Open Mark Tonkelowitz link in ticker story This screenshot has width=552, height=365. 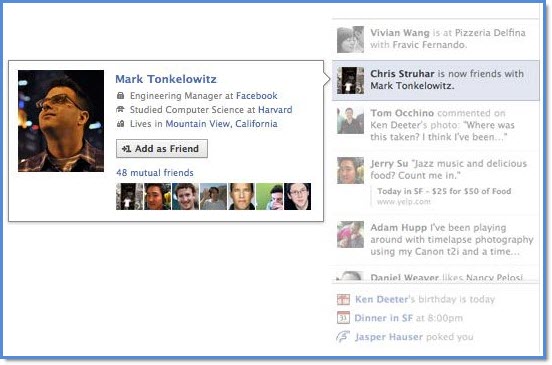click(x=412, y=86)
